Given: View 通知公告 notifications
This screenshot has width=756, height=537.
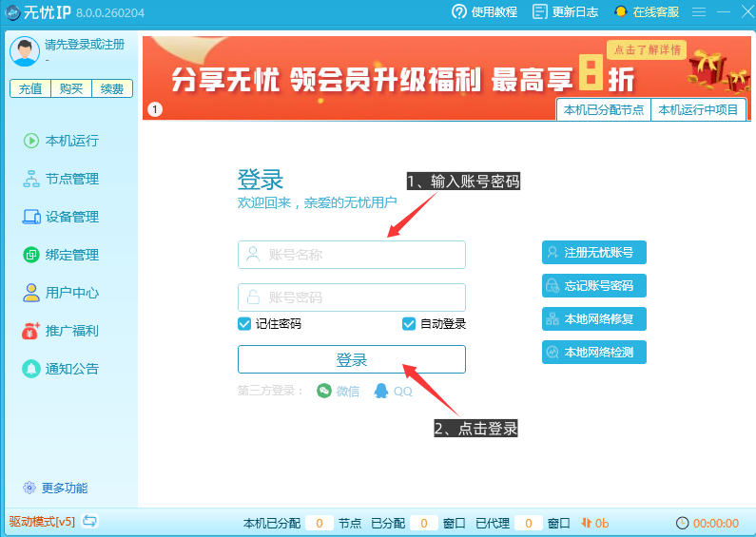Looking at the screenshot, I should 61,369.
